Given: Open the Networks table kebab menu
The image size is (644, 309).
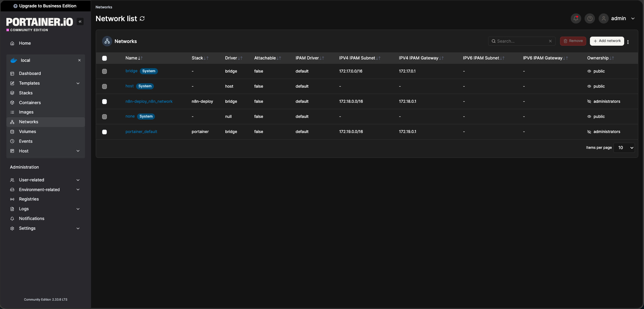Looking at the screenshot, I should [628, 42].
